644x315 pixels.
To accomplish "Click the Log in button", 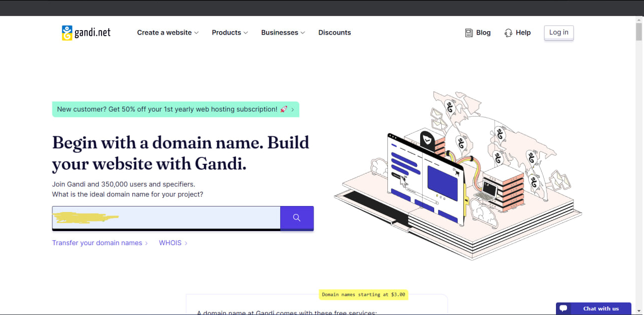I will 559,33.
